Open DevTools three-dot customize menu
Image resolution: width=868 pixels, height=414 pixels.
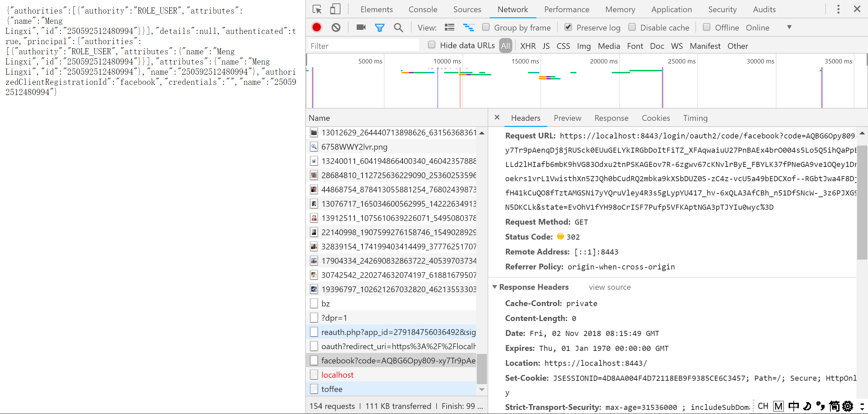(838, 9)
